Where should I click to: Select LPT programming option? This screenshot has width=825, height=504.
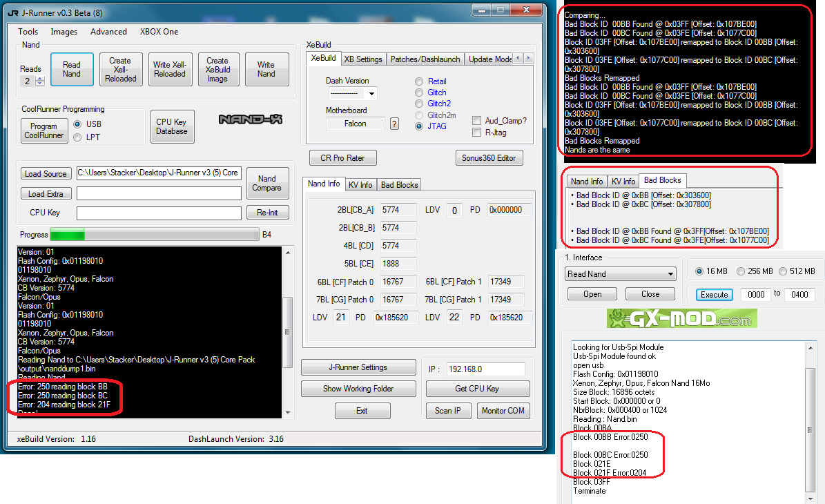(77, 137)
